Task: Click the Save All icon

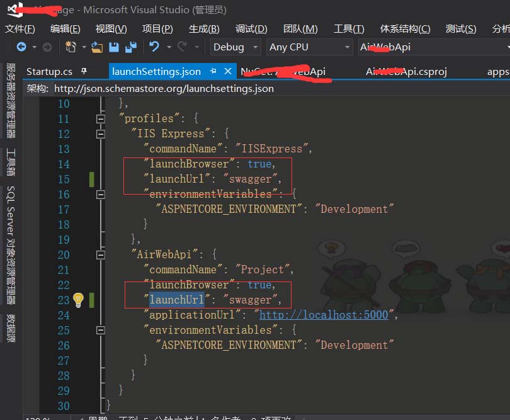Action: click(131, 47)
